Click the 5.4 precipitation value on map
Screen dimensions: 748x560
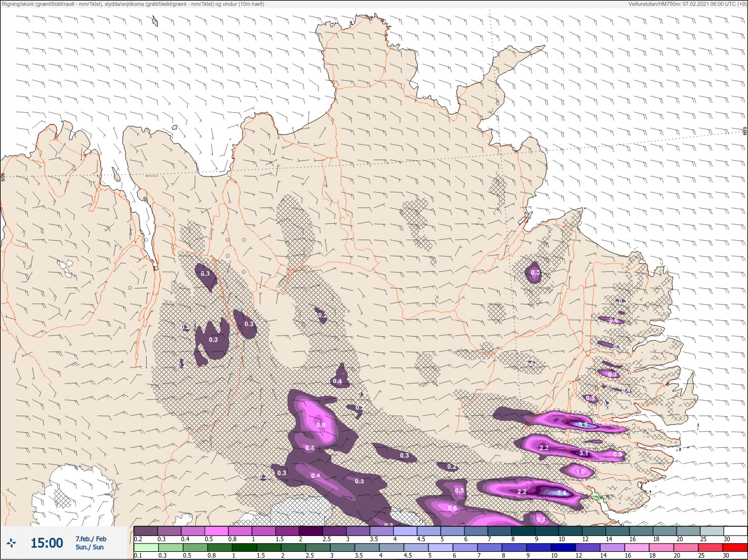pos(562,493)
